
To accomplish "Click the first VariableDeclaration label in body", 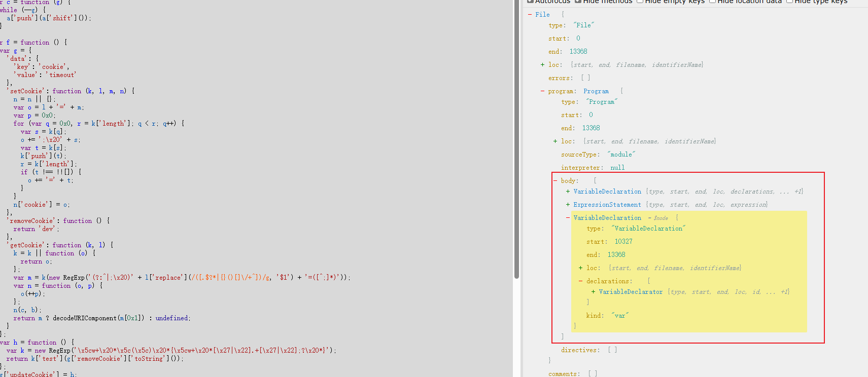I will click(607, 192).
